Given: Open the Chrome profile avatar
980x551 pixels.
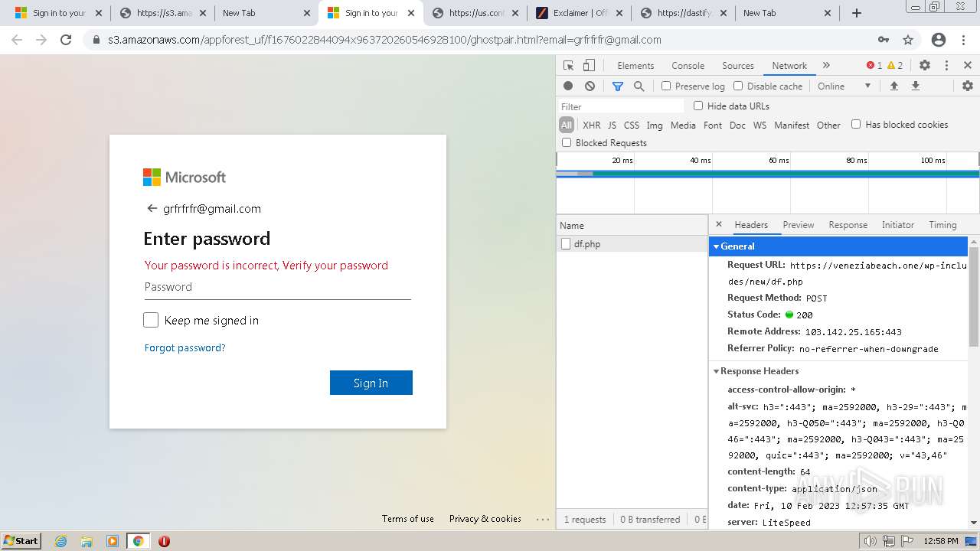Looking at the screenshot, I should tap(939, 40).
